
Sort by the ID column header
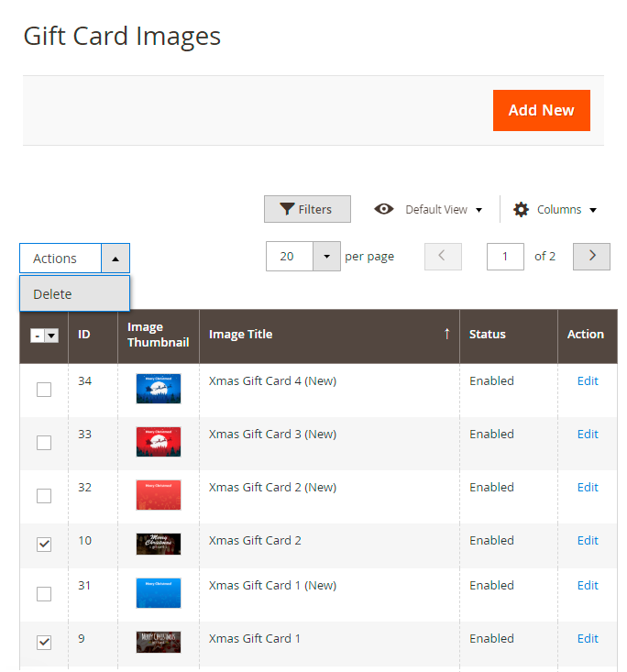point(84,335)
